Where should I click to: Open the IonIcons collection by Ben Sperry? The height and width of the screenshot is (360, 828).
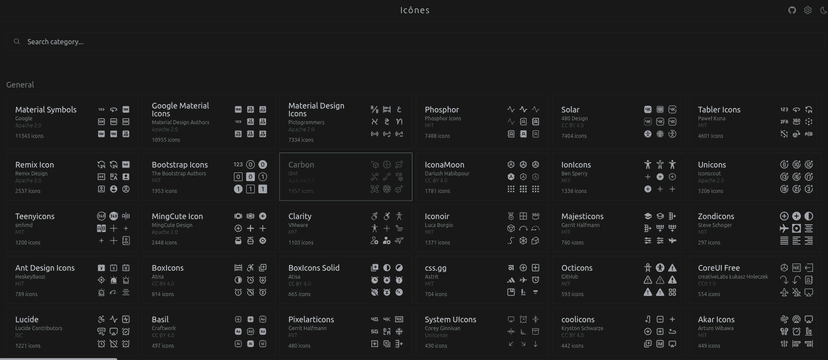618,177
